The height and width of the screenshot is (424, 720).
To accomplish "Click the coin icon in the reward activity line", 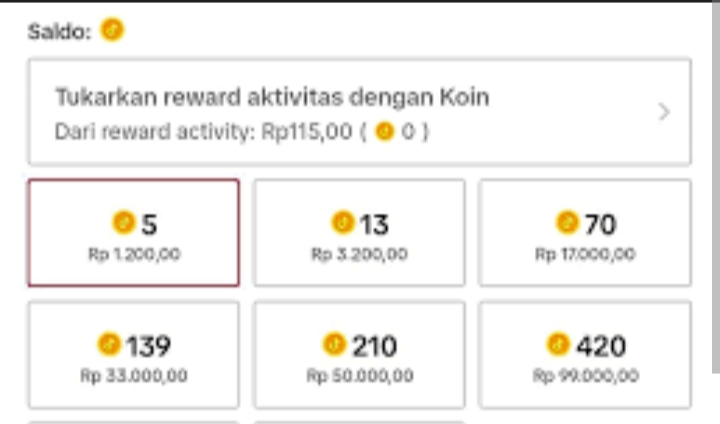I will tap(385, 131).
